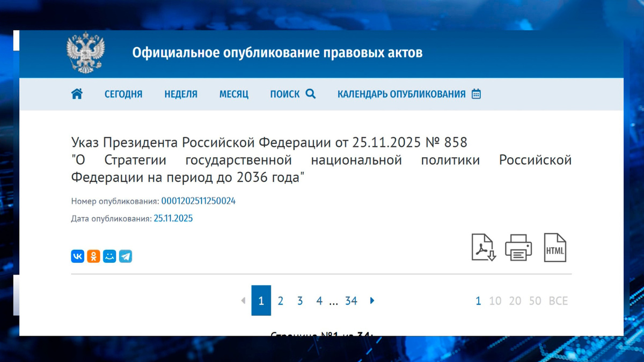The height and width of the screenshot is (362, 644).
Task: Show 20 pages per view
Action: coord(515,301)
